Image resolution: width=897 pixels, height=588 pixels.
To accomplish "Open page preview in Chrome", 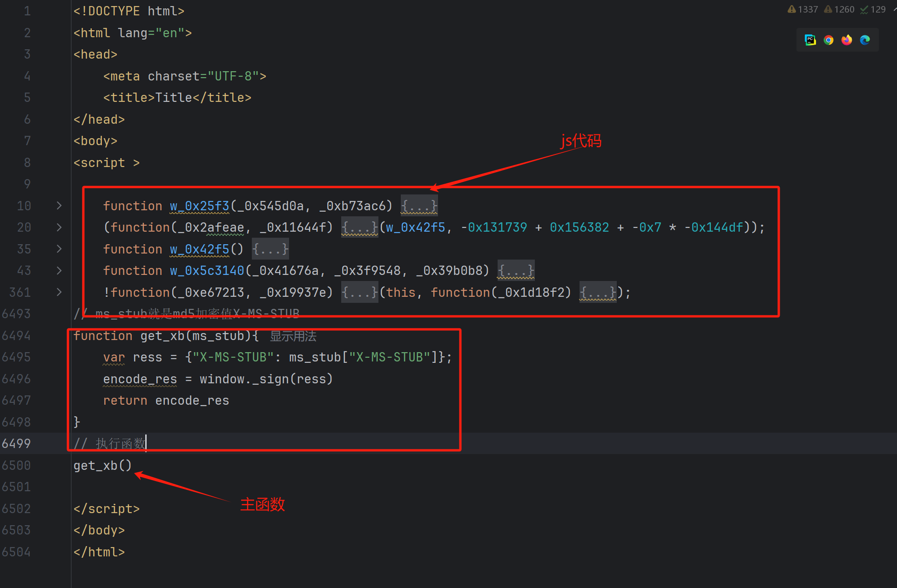I will 829,40.
